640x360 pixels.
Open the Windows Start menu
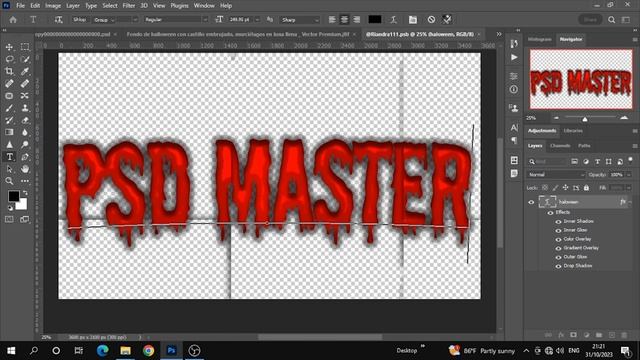[11, 351]
